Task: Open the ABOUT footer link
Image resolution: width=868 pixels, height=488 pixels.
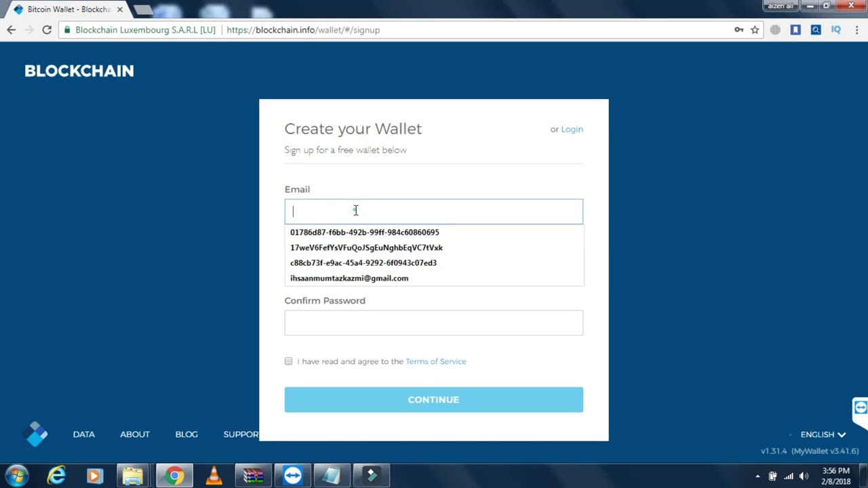Action: tap(135, 434)
